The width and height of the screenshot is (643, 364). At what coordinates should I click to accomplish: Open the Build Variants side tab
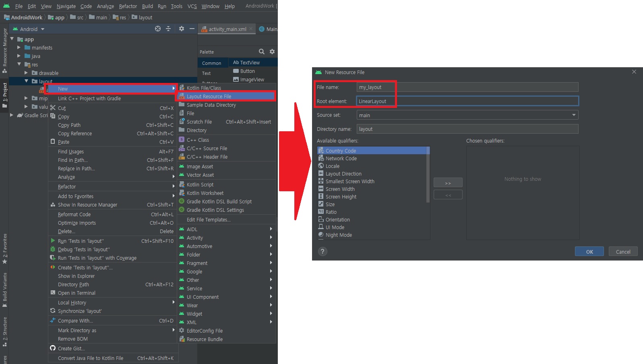(x=5, y=290)
